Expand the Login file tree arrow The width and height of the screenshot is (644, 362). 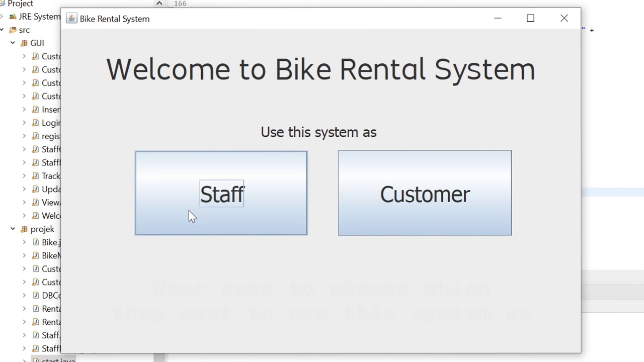point(24,123)
